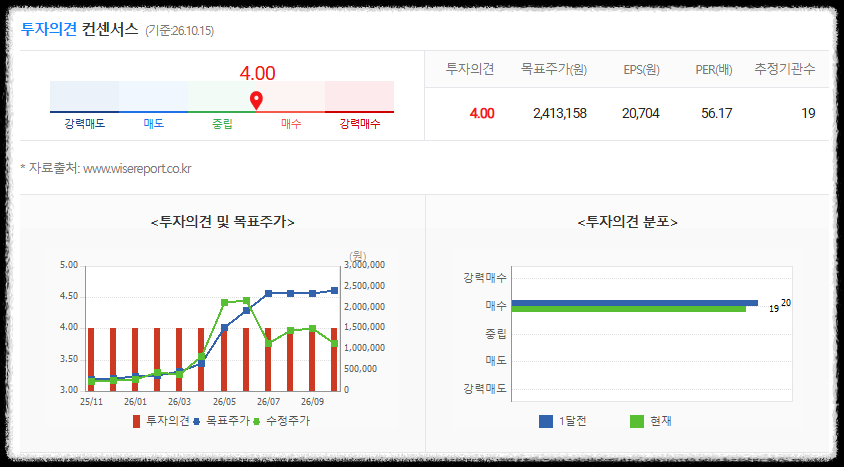The image size is (844, 467).
Task: Open the www.wisereport.co.kr source link
Action: pyautogui.click(x=137, y=169)
